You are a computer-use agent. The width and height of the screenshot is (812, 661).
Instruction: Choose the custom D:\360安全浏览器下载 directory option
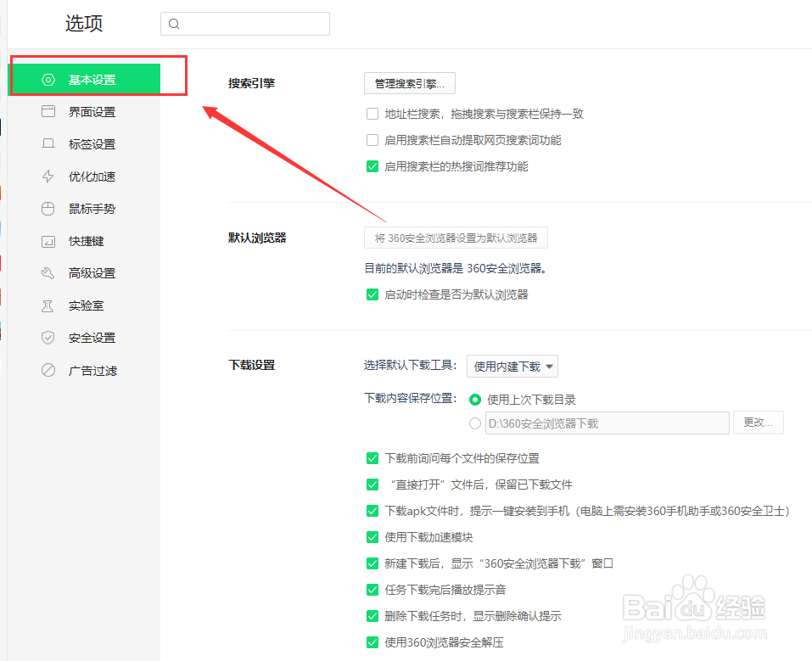475,423
